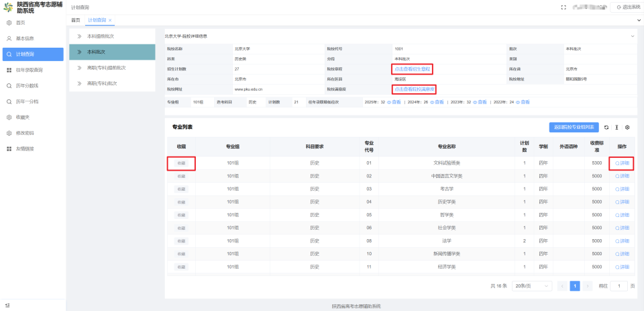Open 详细 for 法学
Screen dimensions: 644x311
pyautogui.click(x=622, y=240)
